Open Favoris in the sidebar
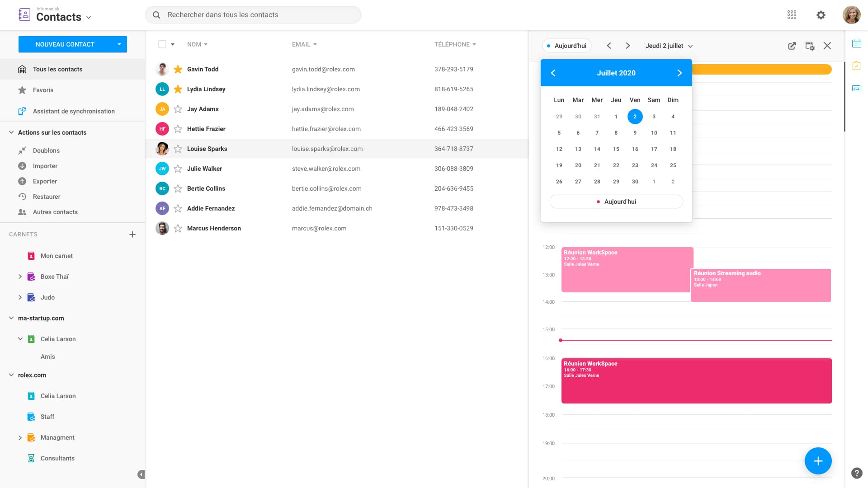 pyautogui.click(x=43, y=90)
